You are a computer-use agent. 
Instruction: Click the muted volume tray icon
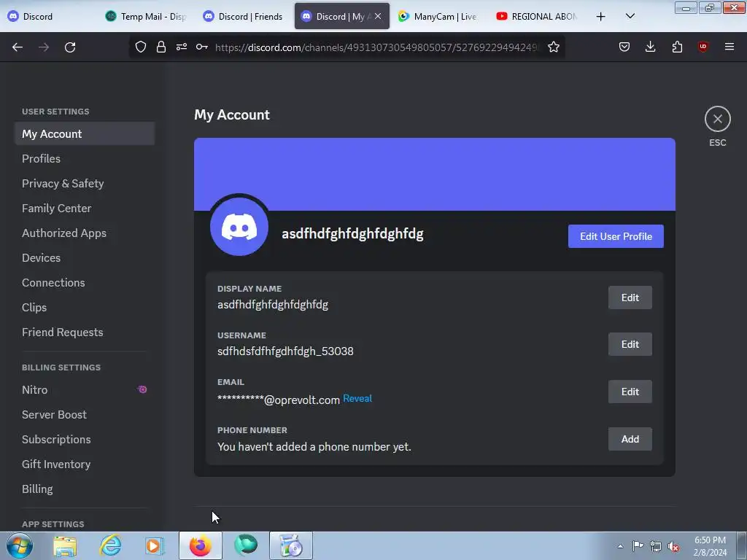pos(673,546)
